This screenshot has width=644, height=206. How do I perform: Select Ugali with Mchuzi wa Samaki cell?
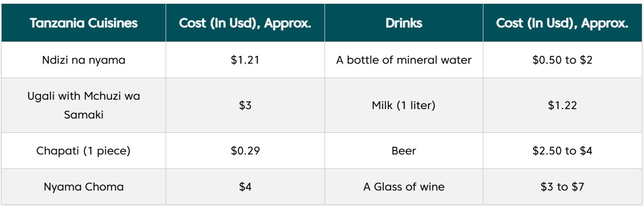click(x=84, y=105)
